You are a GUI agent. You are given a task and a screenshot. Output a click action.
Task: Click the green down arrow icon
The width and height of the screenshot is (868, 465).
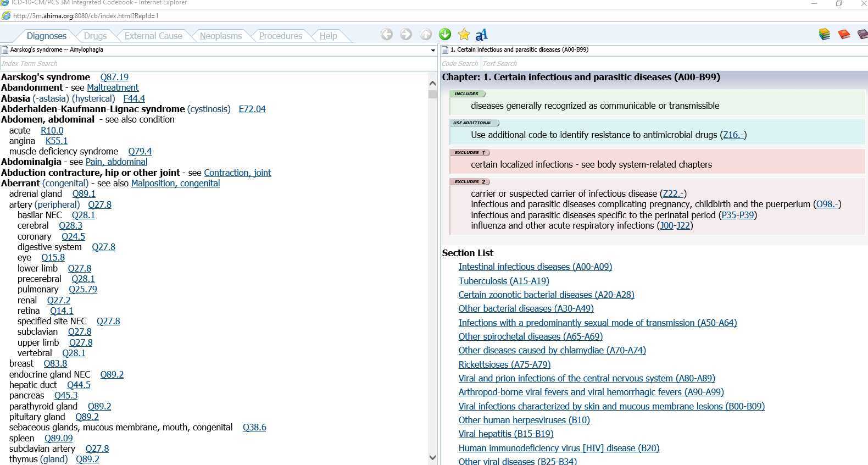click(x=445, y=35)
